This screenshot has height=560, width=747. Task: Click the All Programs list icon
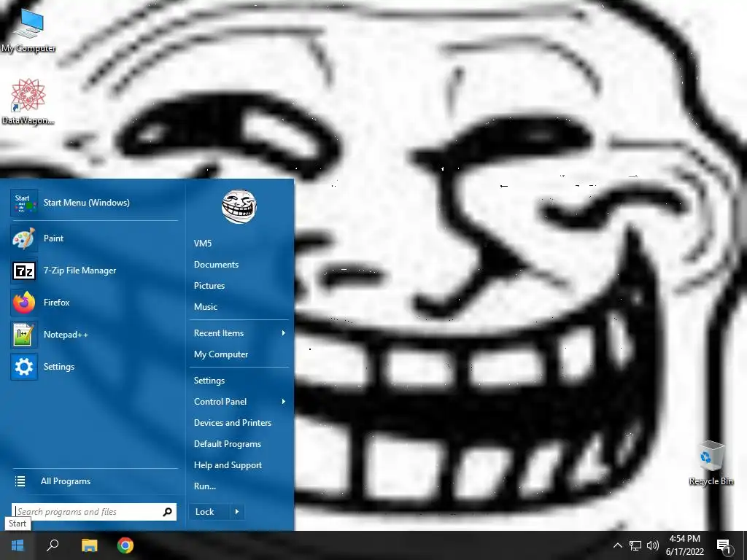(20, 481)
